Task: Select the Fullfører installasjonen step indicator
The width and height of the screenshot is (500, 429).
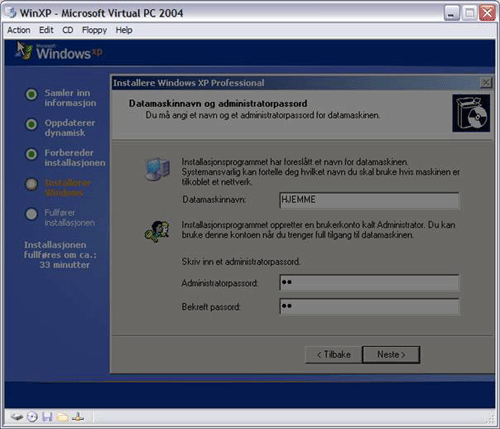Action: [32, 214]
